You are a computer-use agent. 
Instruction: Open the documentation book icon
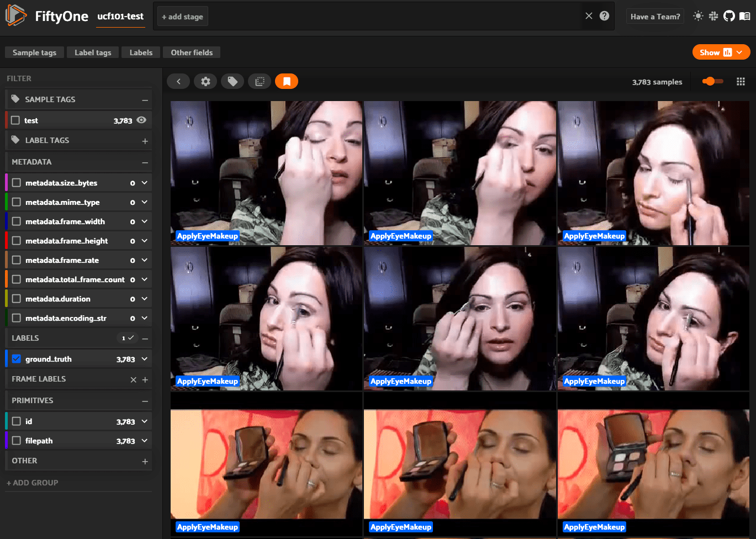[x=744, y=16]
